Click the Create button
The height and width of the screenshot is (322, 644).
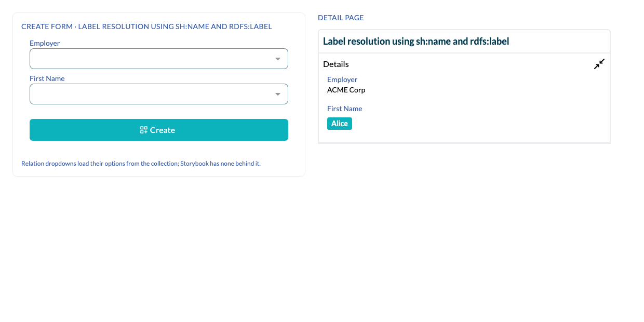pos(159,130)
